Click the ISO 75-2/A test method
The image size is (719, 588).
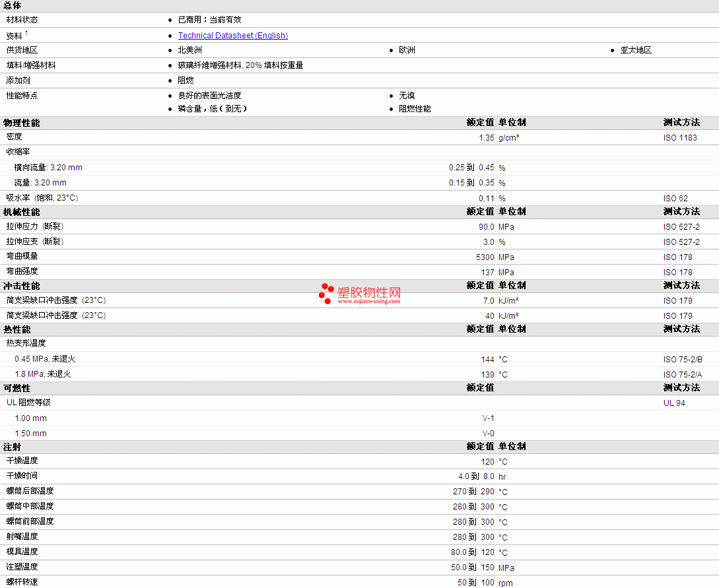[682, 374]
